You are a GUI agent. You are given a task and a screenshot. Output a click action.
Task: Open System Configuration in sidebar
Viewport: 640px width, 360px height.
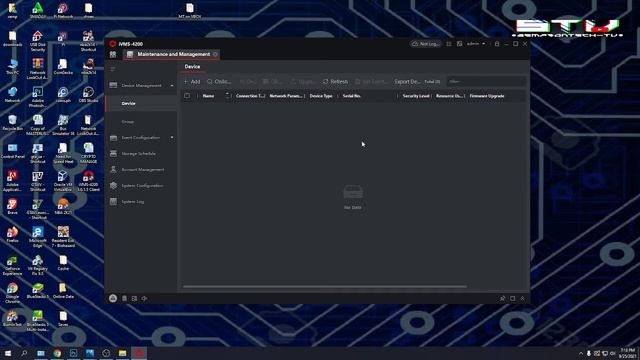click(141, 185)
